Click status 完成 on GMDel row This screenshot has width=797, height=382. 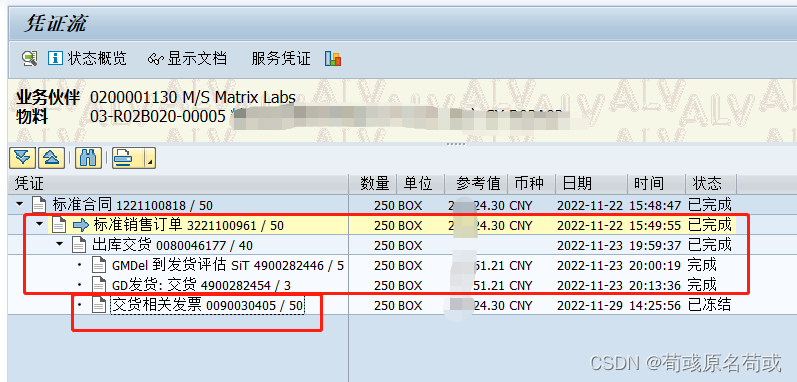click(x=702, y=265)
